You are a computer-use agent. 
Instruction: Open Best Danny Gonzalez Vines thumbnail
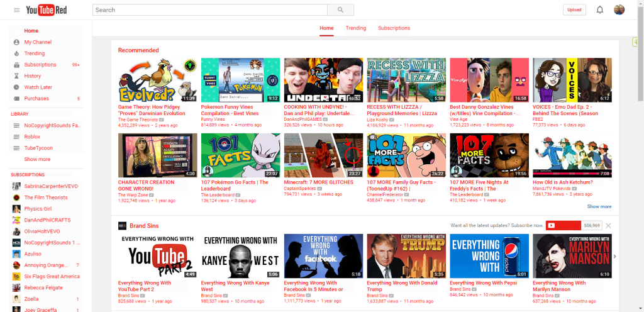(x=489, y=80)
